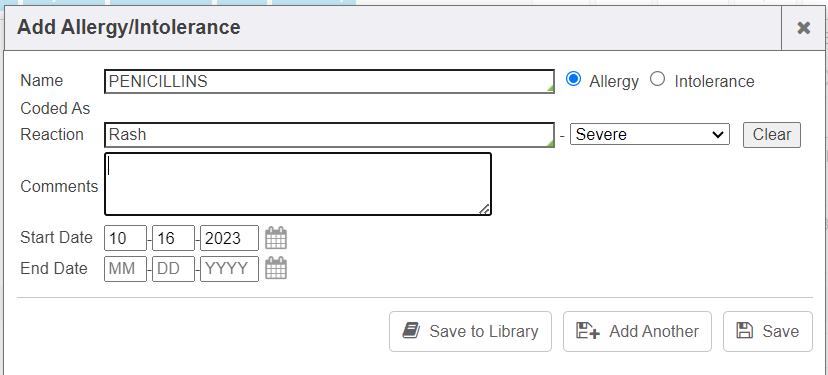
Task: Click the Start Date month field
Action: tap(125, 238)
